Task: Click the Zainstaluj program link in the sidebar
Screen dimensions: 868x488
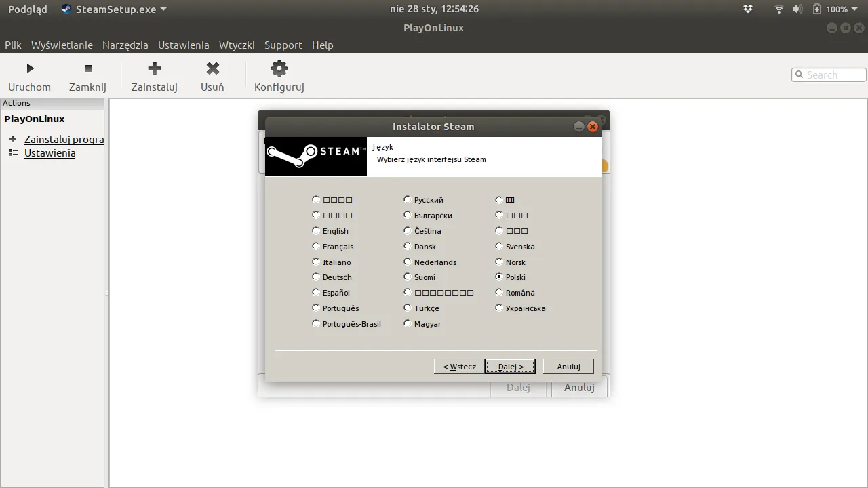Action: (64, 139)
